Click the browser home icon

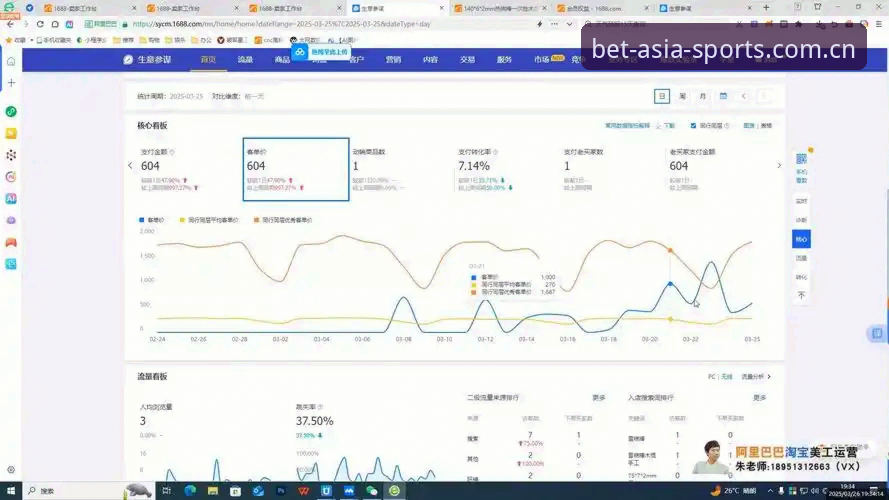(x=55, y=24)
